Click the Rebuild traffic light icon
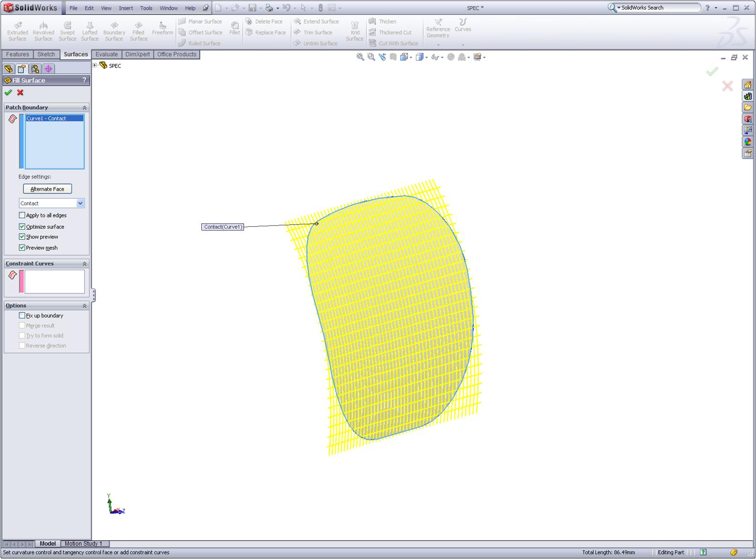 click(x=321, y=8)
